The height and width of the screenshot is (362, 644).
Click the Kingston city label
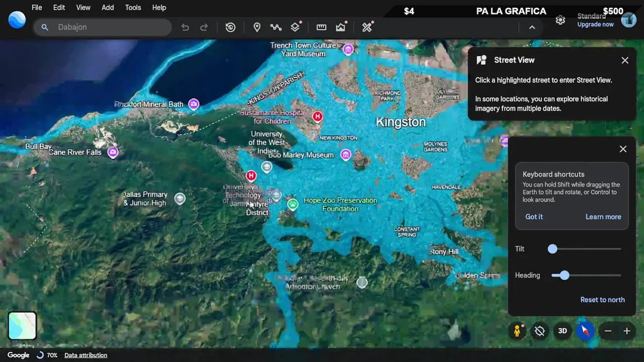[401, 122]
